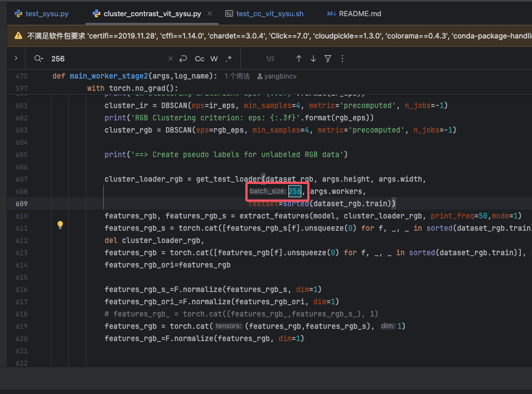Click line number 609 in gutter
532x394 pixels.
click(x=21, y=204)
